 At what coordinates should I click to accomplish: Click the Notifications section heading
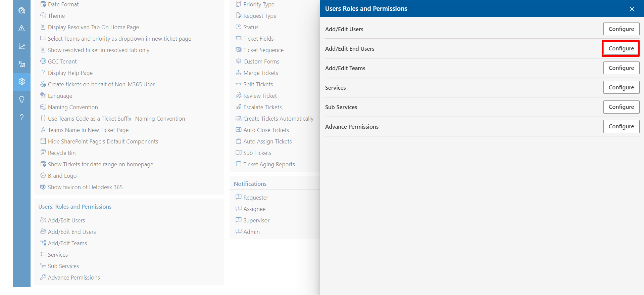[x=250, y=184]
